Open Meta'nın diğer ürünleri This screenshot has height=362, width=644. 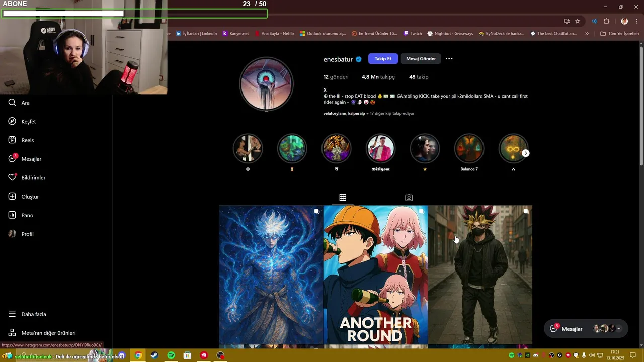42,333
